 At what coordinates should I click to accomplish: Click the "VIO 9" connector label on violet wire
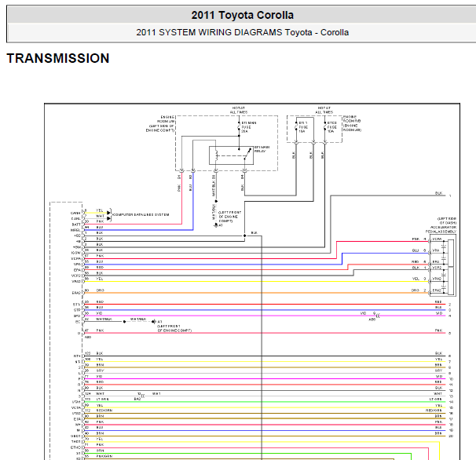pos(368,313)
